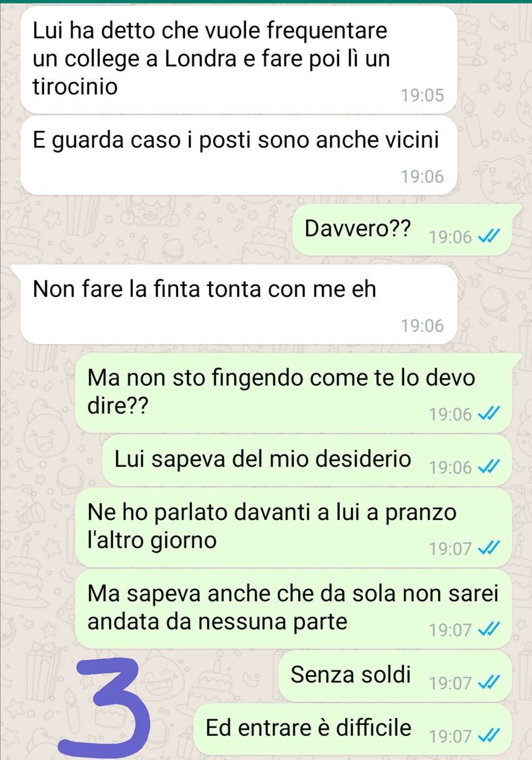This screenshot has height=760, width=532.
Task: Tap the 'Lui sapeva del mio desiderio' bubble
Action: (x=307, y=460)
